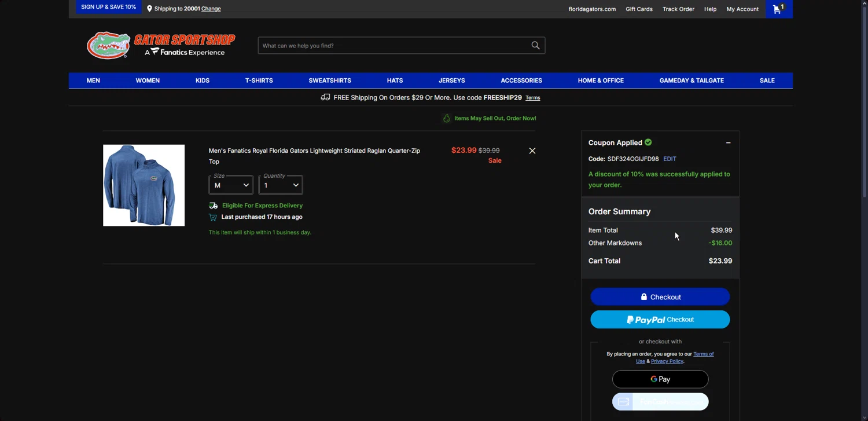This screenshot has height=421, width=868.
Task: Click the struck-through $39.99 original price
Action: (x=489, y=151)
